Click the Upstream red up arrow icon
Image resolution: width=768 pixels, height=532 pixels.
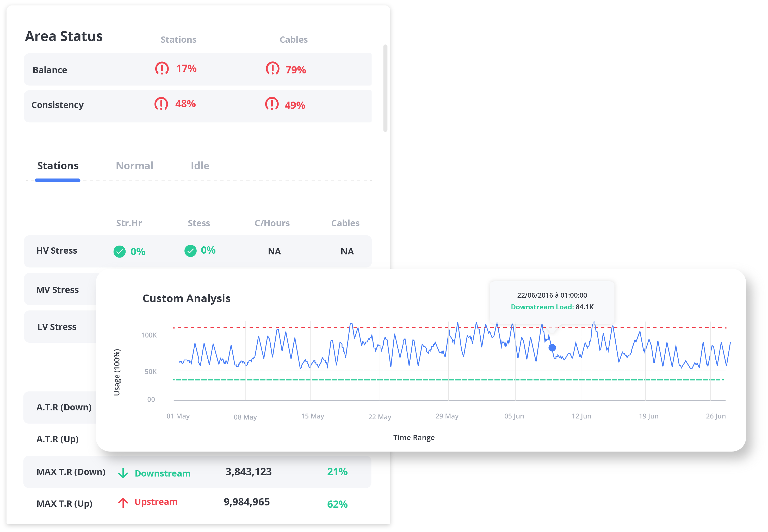[123, 502]
